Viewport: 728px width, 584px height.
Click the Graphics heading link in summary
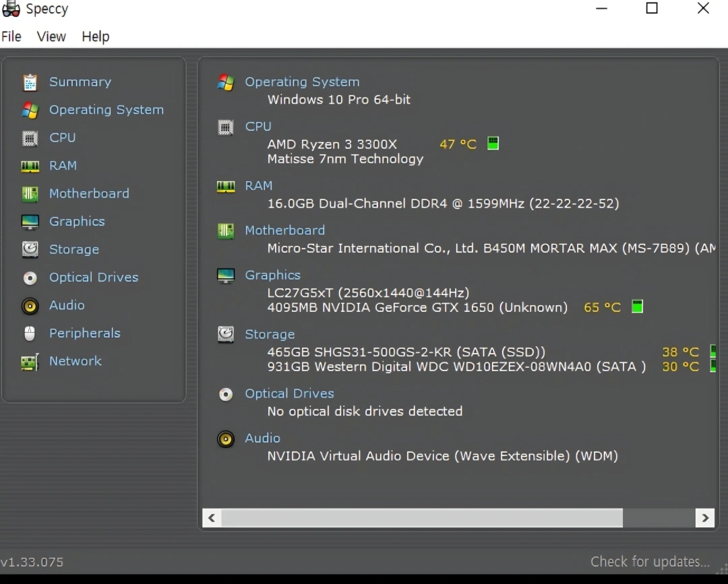[273, 275]
